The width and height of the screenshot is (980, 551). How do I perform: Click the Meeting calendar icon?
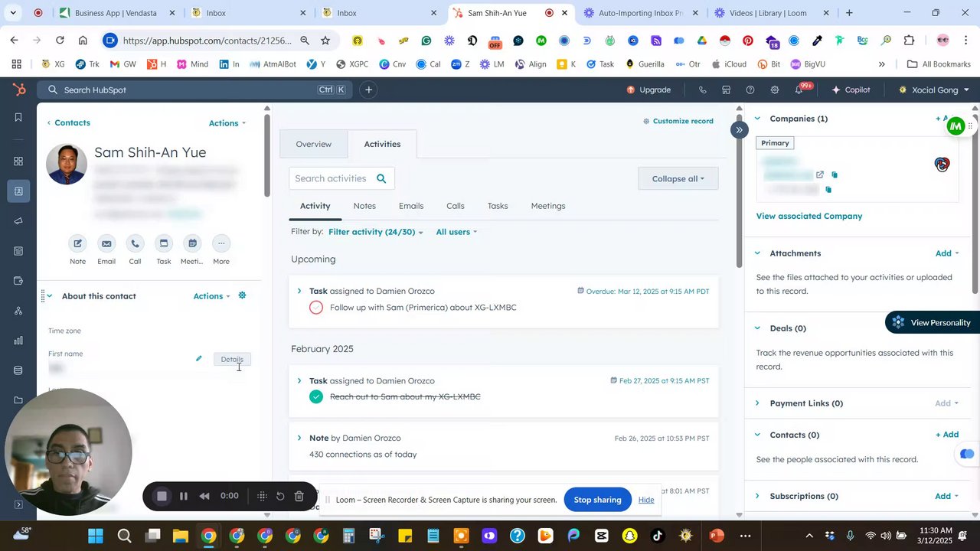click(192, 243)
